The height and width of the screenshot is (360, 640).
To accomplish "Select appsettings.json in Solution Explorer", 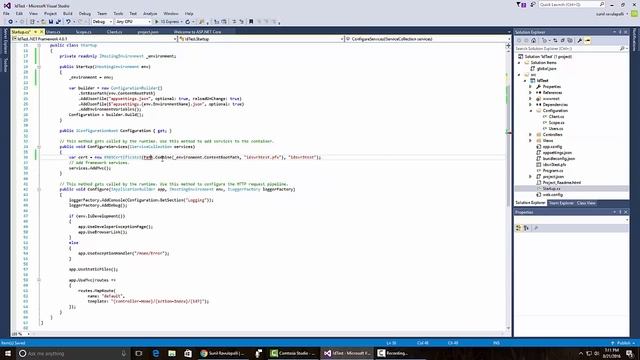I will [x=557, y=153].
